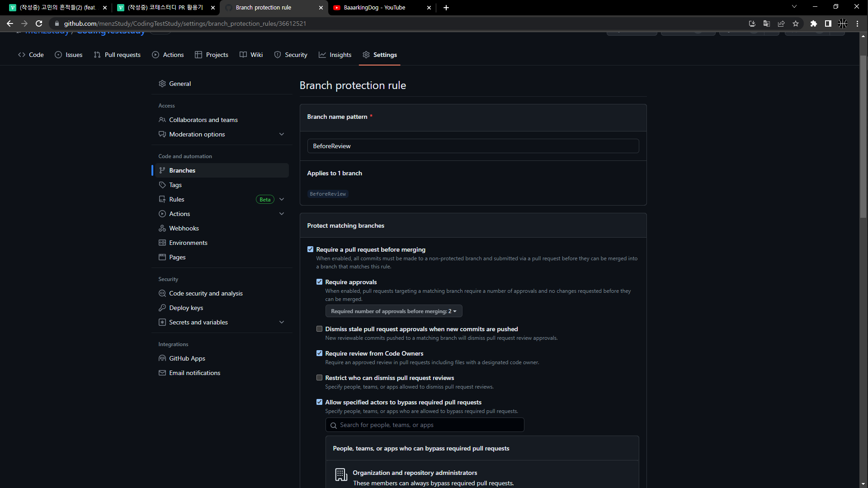The image size is (868, 488).
Task: Click the Email notifications envelope icon
Action: (x=162, y=373)
